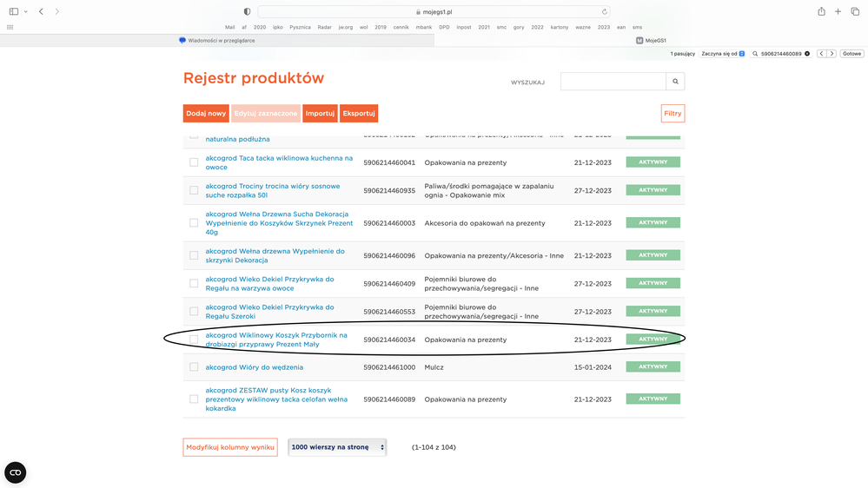Click the search magnifier button
This screenshot has height=488, width=868.
point(675,82)
